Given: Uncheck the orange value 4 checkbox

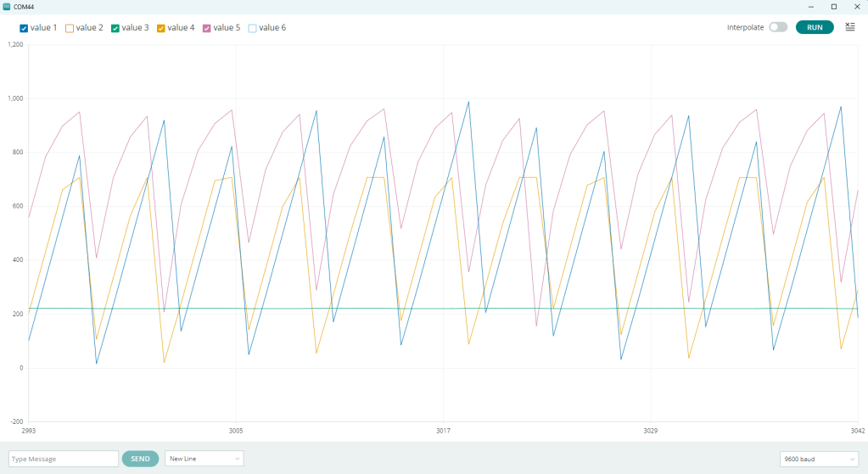Looking at the screenshot, I should click(161, 28).
